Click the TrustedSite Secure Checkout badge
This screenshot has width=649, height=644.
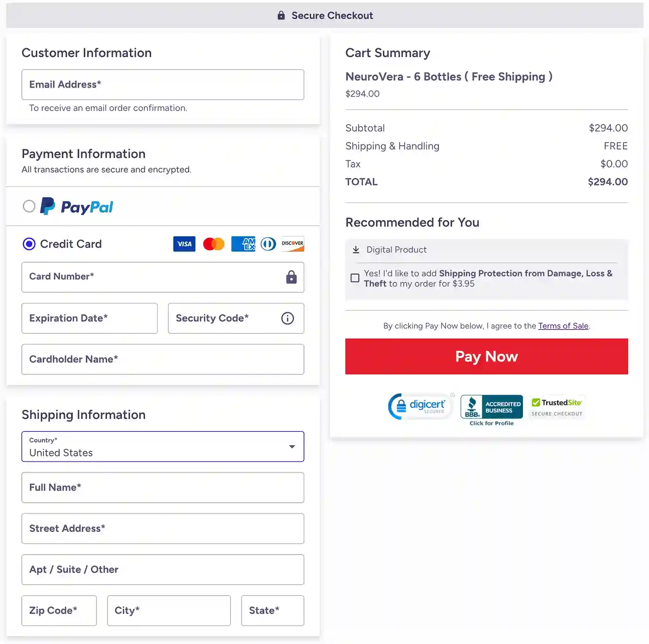click(x=557, y=407)
